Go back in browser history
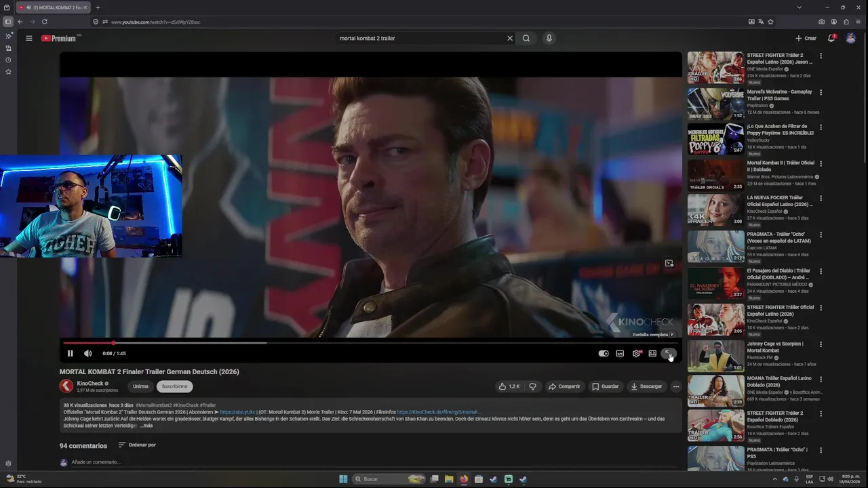 20,22
